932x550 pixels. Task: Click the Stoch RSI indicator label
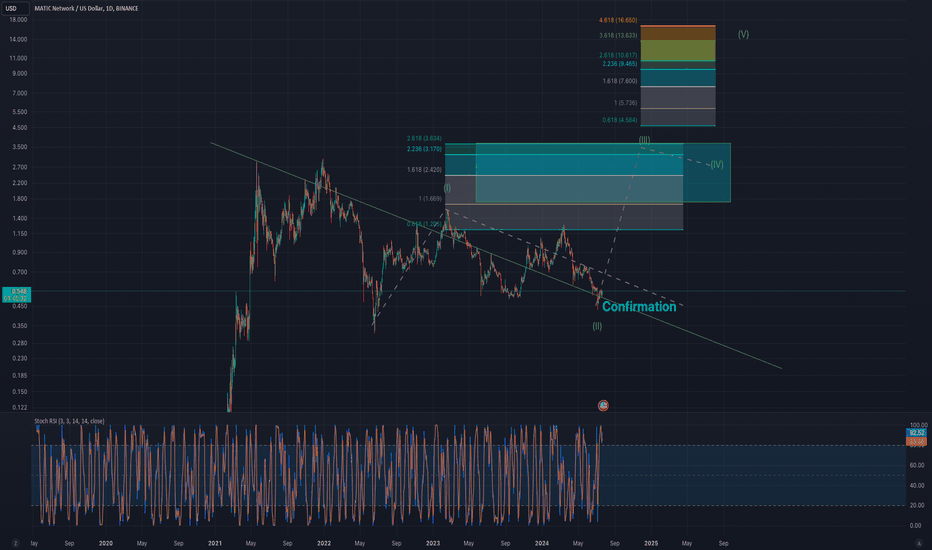(69, 421)
